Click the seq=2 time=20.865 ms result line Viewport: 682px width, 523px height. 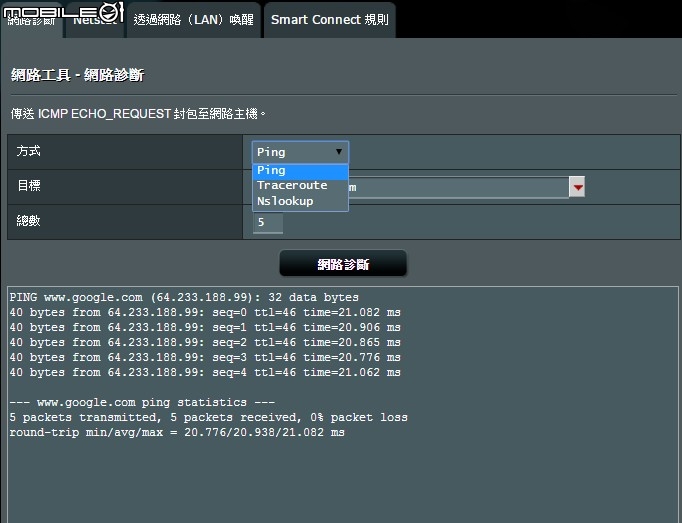[x=205, y=342]
